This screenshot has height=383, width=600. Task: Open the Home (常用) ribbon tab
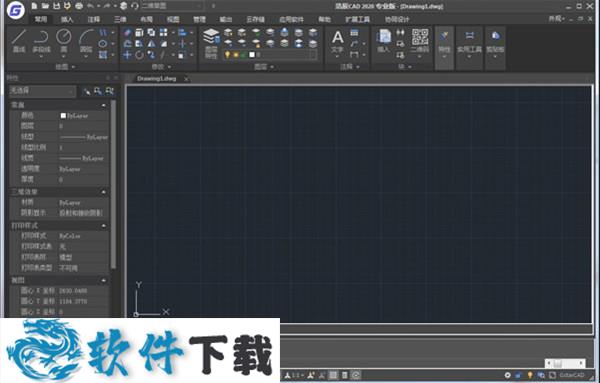click(41, 19)
